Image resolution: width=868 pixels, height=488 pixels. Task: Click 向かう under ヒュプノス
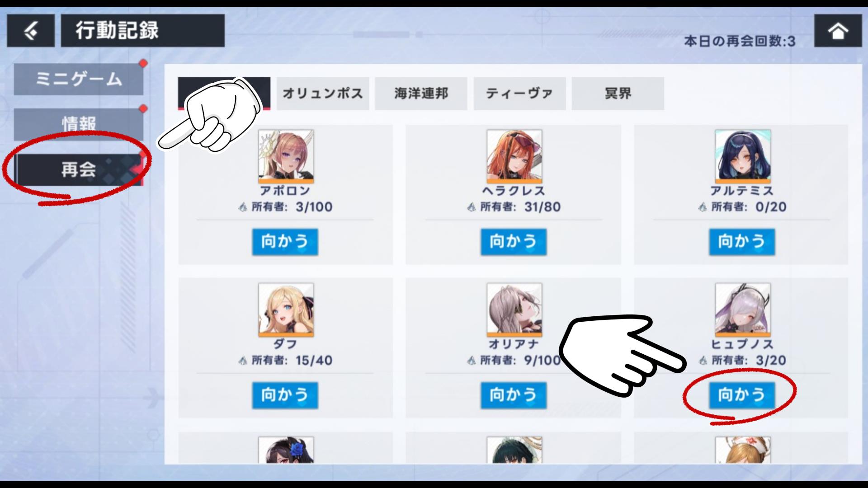(x=742, y=395)
